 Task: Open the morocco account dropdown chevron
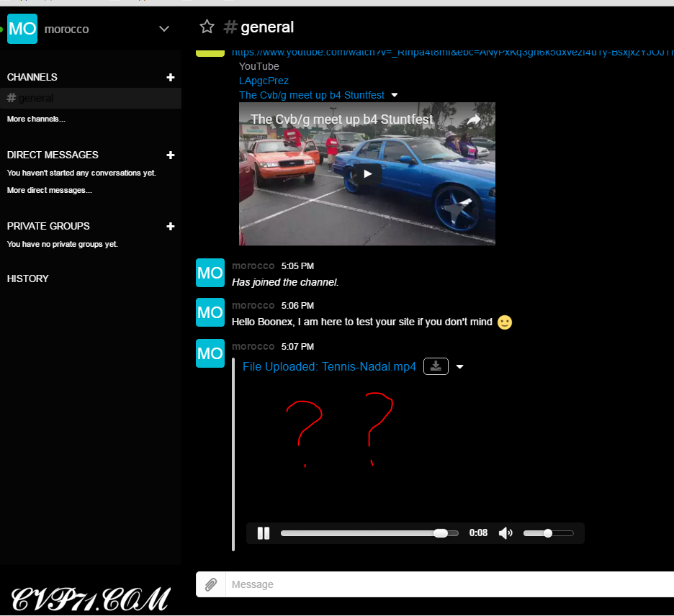164,29
